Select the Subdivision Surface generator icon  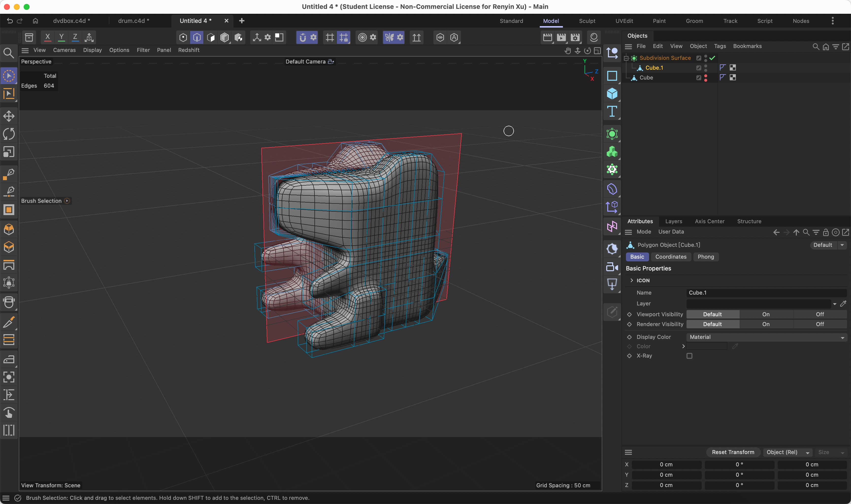pyautogui.click(x=612, y=134)
